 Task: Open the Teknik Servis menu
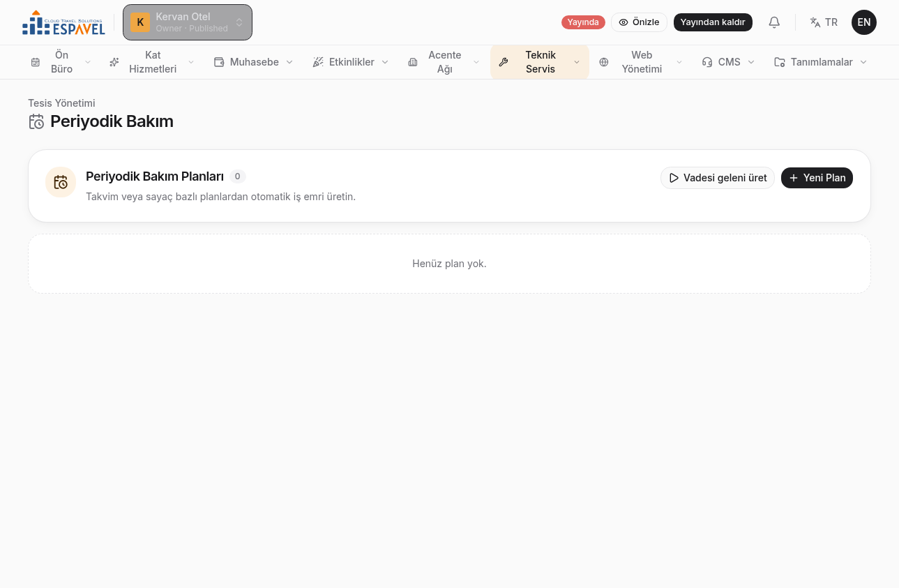(x=540, y=62)
